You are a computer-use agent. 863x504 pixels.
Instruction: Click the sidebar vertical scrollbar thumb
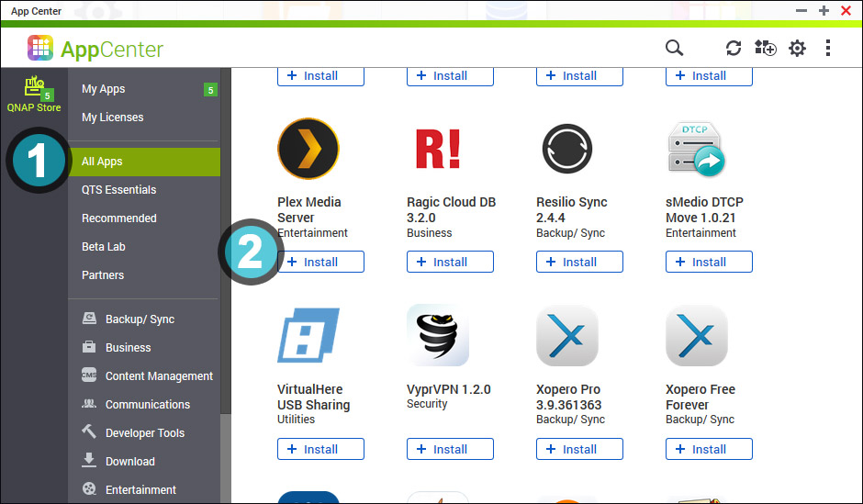pyautogui.click(x=226, y=241)
